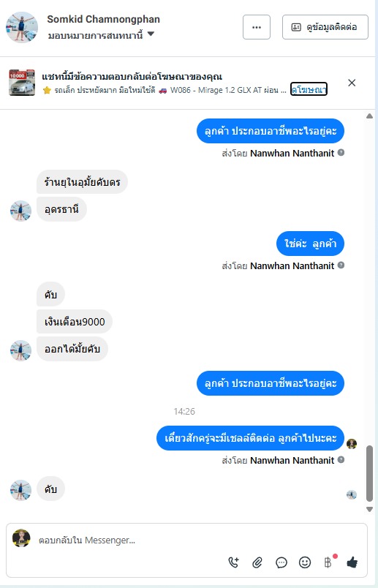Click the ดูข้อมูลติดต่อ contact info button
The image size is (378, 588).
pos(325,27)
